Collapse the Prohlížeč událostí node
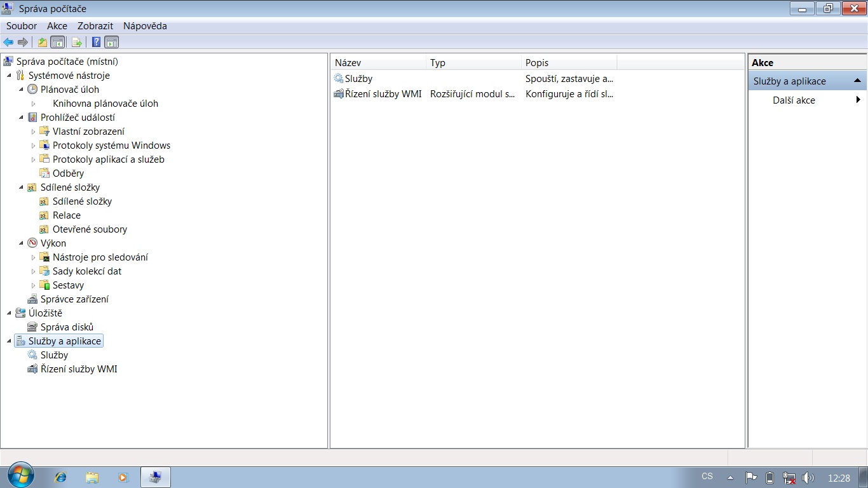Viewport: 868px width, 488px height. coord(21,118)
